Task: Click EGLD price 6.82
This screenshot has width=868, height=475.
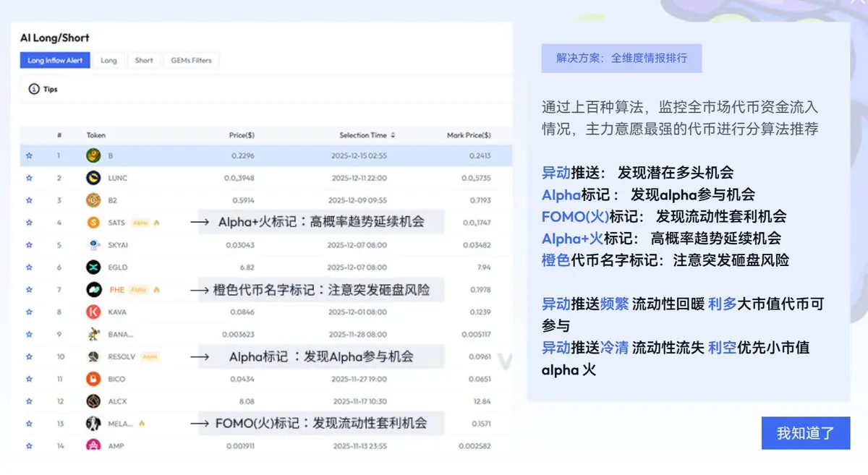Action: [x=247, y=268]
